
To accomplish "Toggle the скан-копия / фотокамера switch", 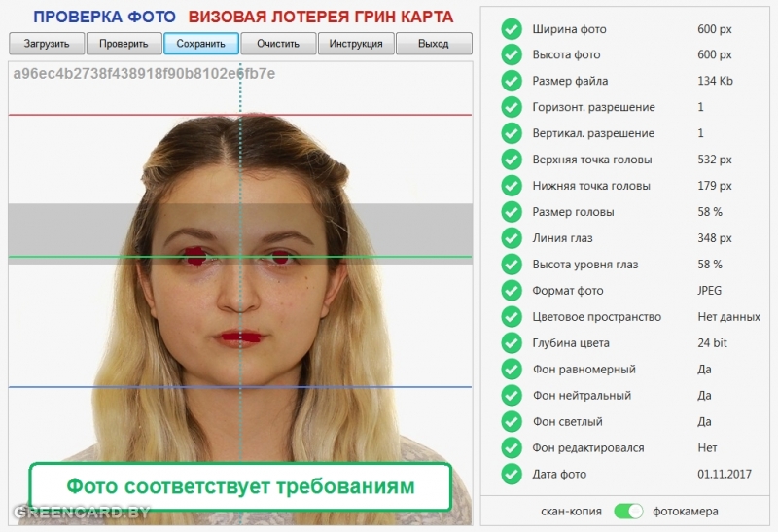I will tap(628, 512).
